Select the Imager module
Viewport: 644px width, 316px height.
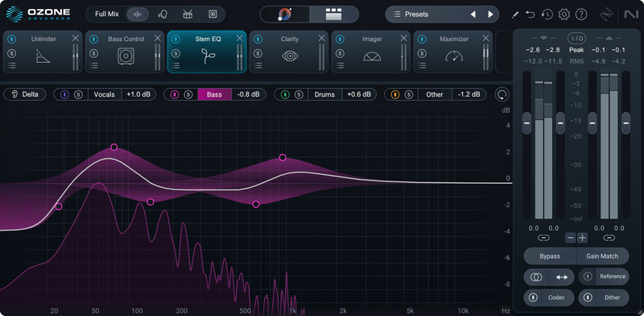[371, 52]
